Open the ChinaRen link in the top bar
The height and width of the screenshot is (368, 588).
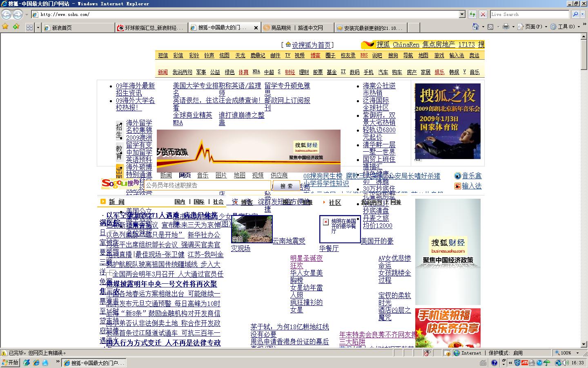point(406,45)
